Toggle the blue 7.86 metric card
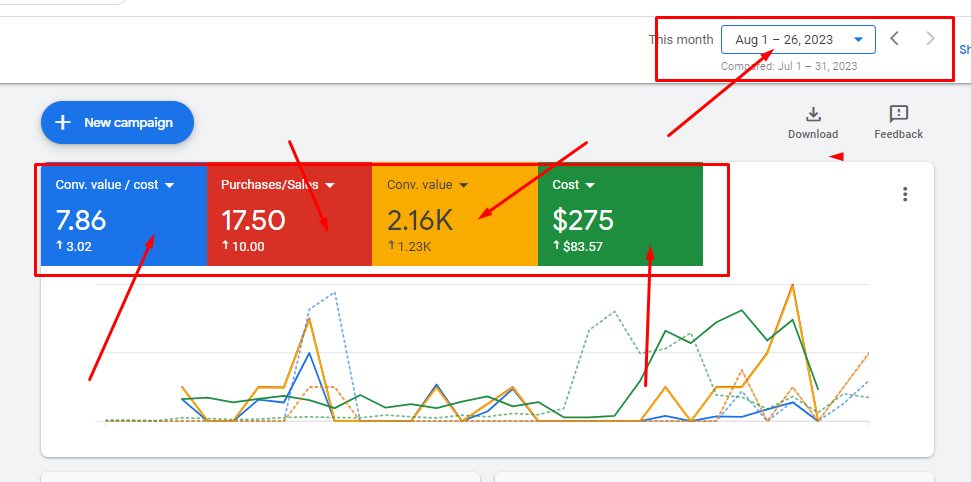 click(x=123, y=222)
